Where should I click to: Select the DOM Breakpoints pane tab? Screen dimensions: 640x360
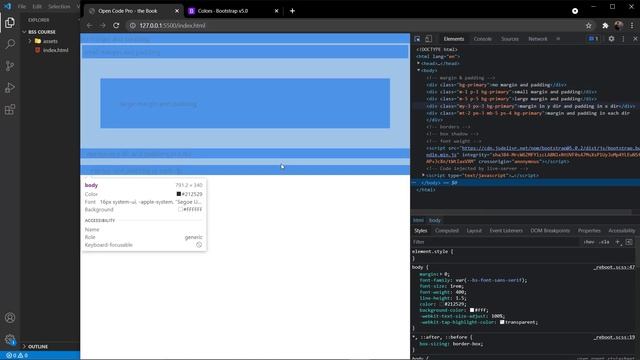click(550, 231)
